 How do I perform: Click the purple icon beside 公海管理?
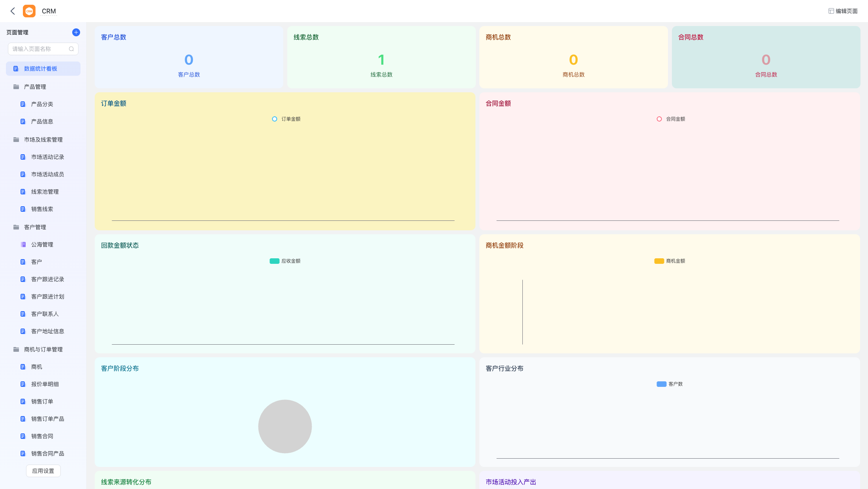point(23,244)
